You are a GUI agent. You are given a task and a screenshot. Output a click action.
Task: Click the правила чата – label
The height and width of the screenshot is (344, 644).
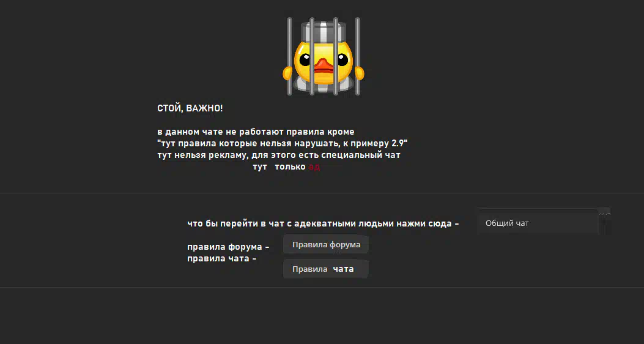(x=222, y=259)
